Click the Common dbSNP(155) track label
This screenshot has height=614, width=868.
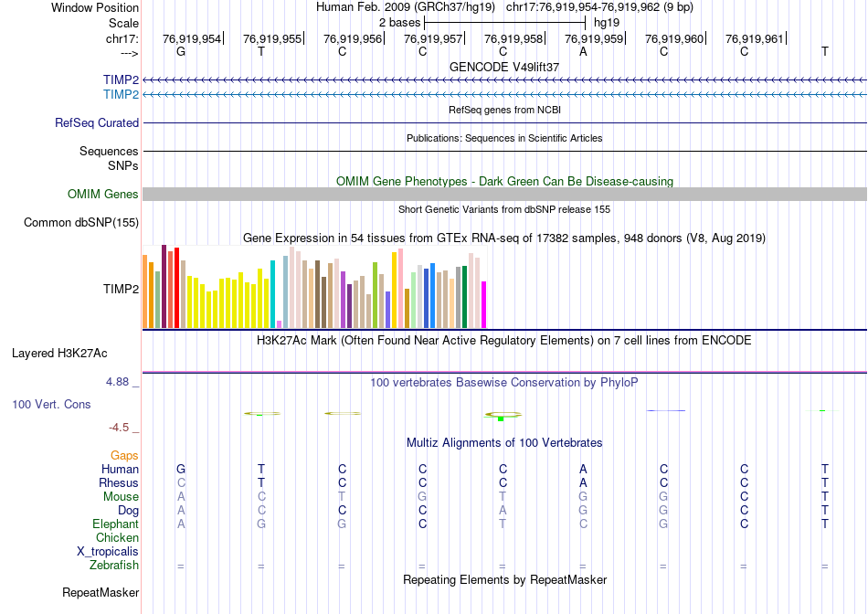[x=81, y=223]
